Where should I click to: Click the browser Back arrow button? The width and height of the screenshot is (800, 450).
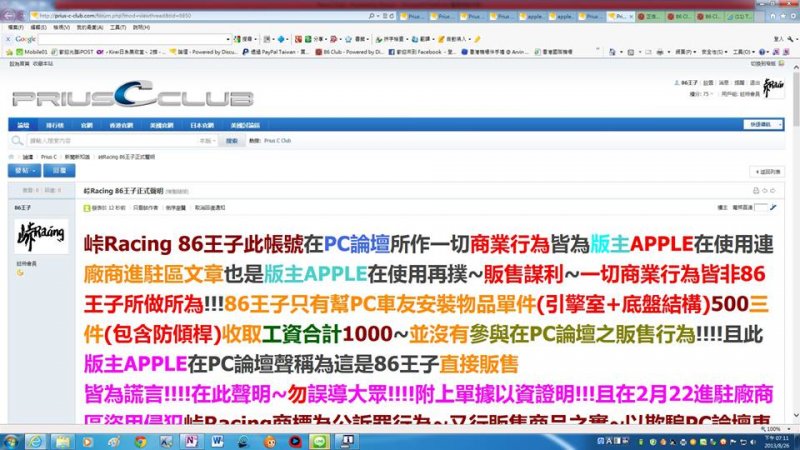(11, 15)
